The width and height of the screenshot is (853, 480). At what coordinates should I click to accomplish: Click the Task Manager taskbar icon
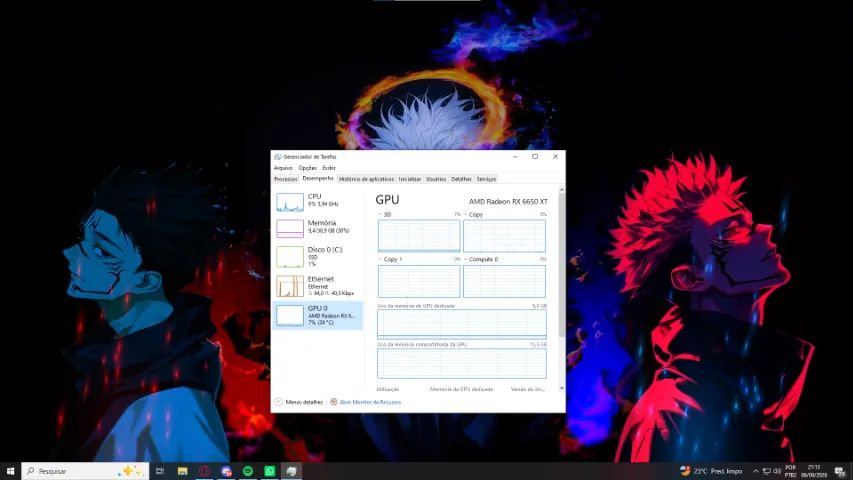click(x=292, y=471)
